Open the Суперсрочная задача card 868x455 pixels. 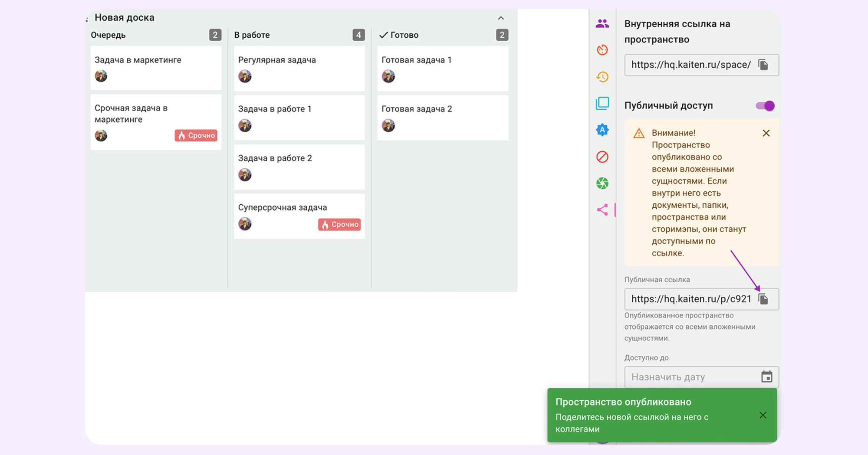pos(282,208)
